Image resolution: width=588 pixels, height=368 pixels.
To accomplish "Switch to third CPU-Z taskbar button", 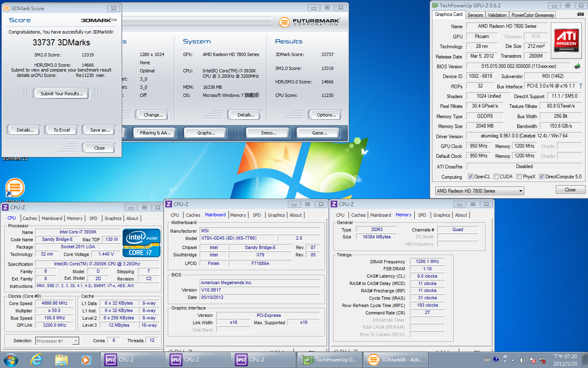I will [x=263, y=360].
